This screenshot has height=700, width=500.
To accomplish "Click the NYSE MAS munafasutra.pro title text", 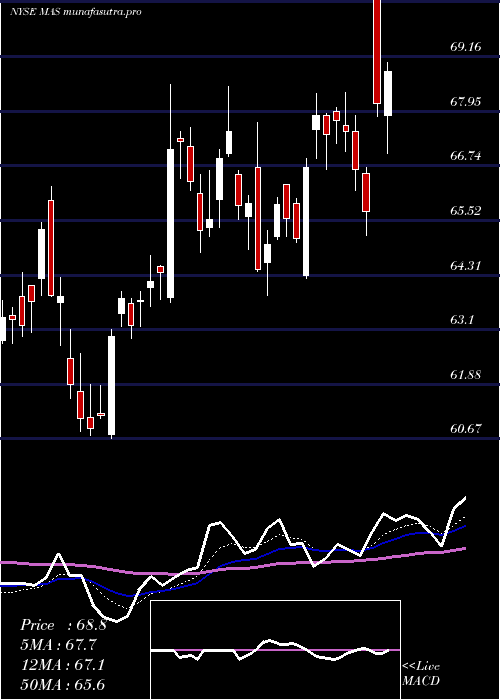I will (x=76, y=12).
